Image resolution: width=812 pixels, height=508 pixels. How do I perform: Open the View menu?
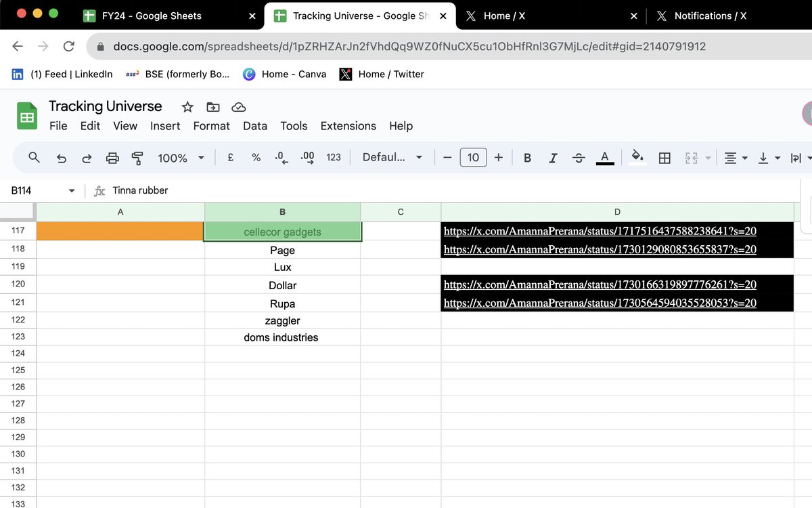click(x=125, y=126)
